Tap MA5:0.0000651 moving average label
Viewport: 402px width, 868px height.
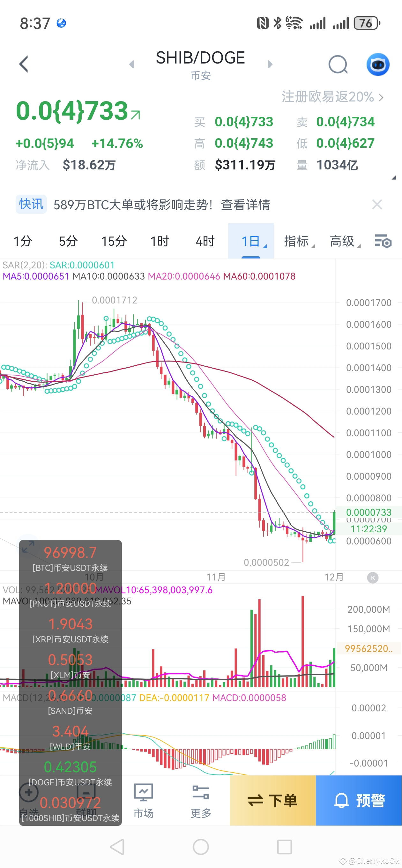36,276
